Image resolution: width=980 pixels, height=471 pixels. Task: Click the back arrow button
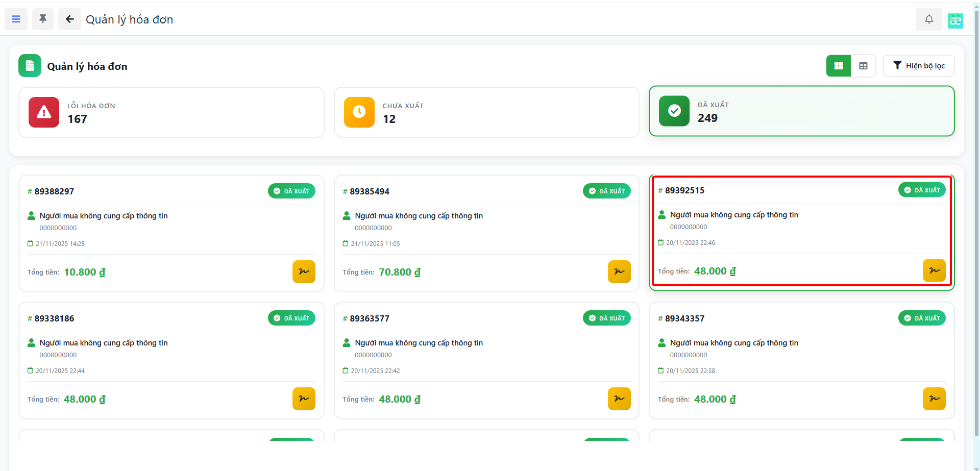coord(69,19)
